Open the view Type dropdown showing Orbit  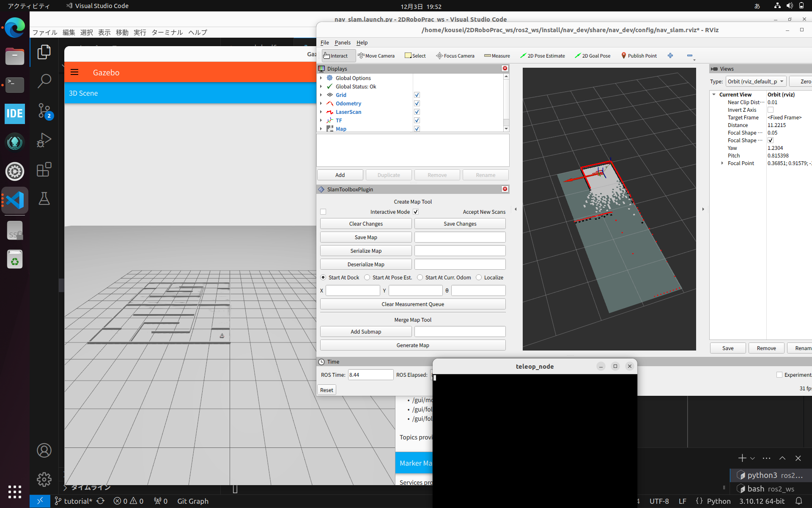point(755,81)
